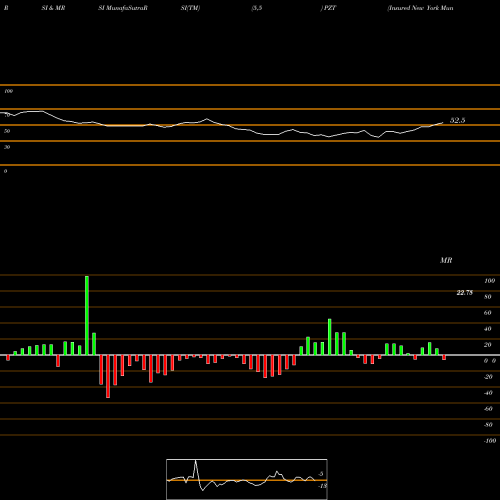500x500 pixels.
Task: Click the 30 label on the RSI axis
Action: click(7, 147)
